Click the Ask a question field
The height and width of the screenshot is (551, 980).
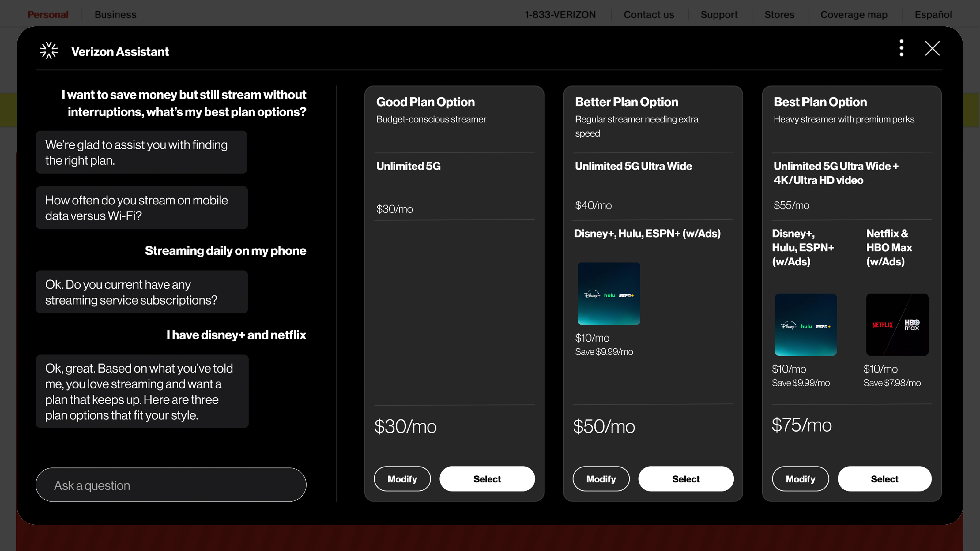pyautogui.click(x=171, y=485)
